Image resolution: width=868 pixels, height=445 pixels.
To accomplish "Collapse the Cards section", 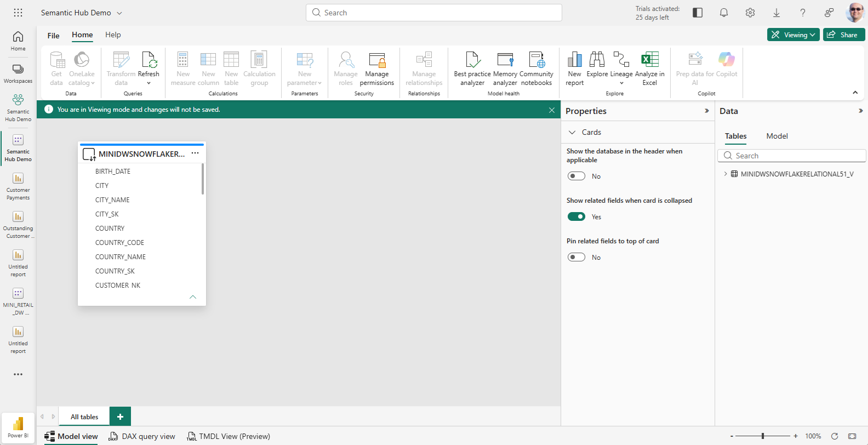I will click(572, 132).
